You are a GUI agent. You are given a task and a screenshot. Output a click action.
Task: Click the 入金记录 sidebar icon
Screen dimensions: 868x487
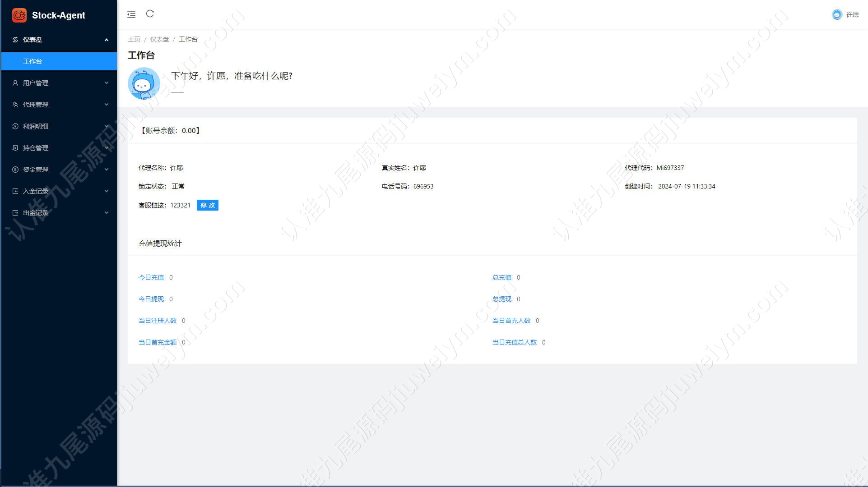click(x=15, y=191)
